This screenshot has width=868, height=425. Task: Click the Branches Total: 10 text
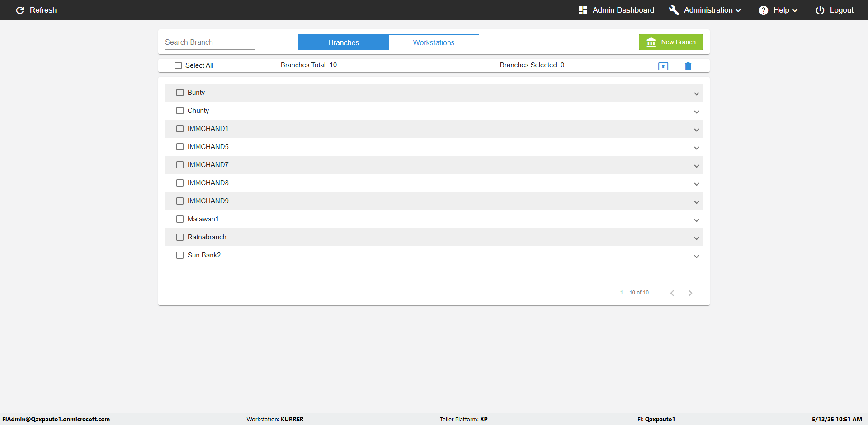coord(309,65)
